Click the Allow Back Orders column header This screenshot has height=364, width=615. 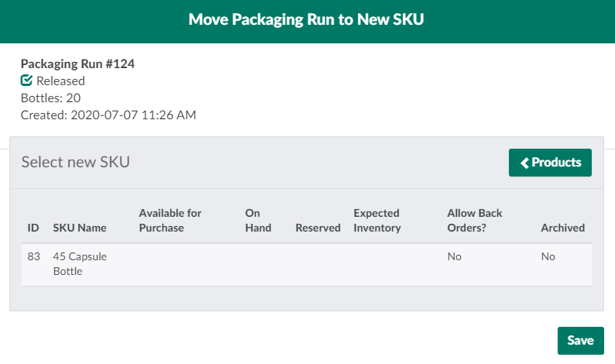point(475,220)
